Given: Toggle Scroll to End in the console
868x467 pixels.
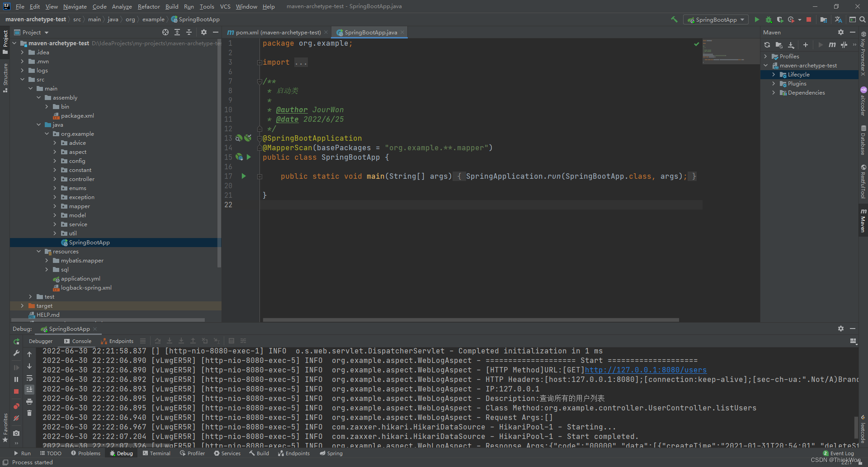Looking at the screenshot, I should pos(29,390).
